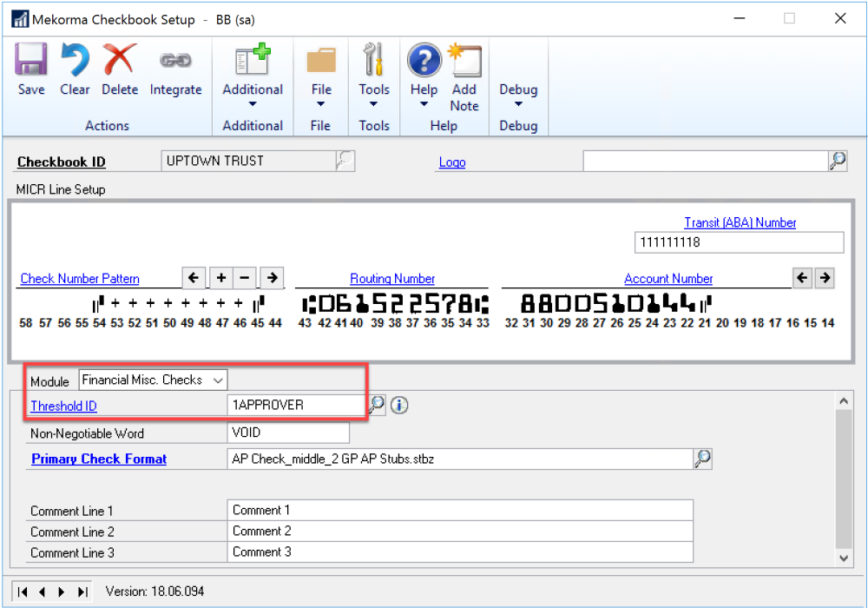
Task: Click the MICR routing number digits display
Action: point(395,304)
